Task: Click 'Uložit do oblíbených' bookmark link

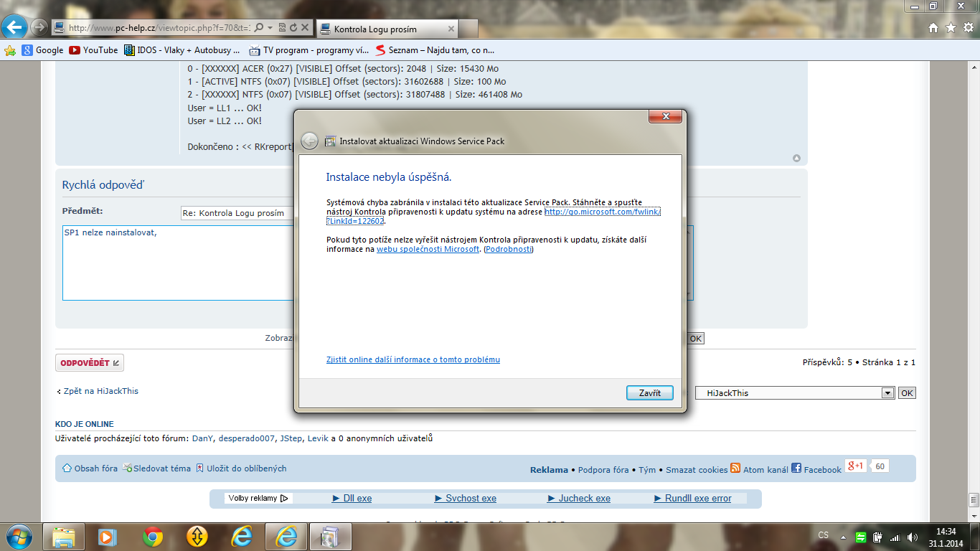Action: click(x=242, y=468)
